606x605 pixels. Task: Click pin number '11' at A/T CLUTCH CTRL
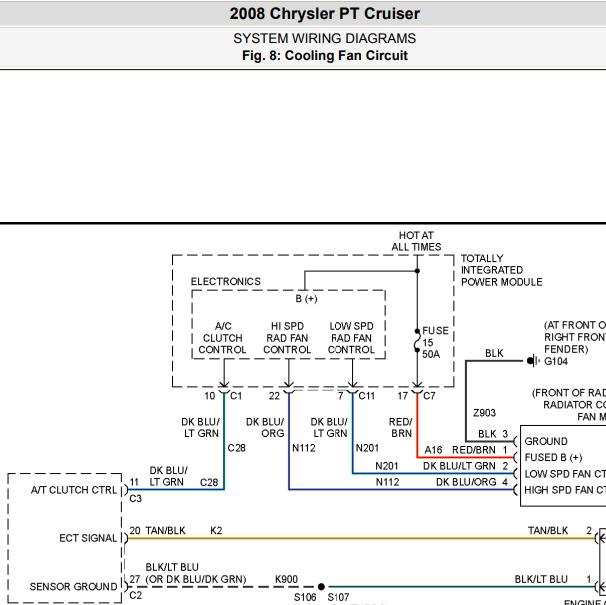pyautogui.click(x=134, y=482)
